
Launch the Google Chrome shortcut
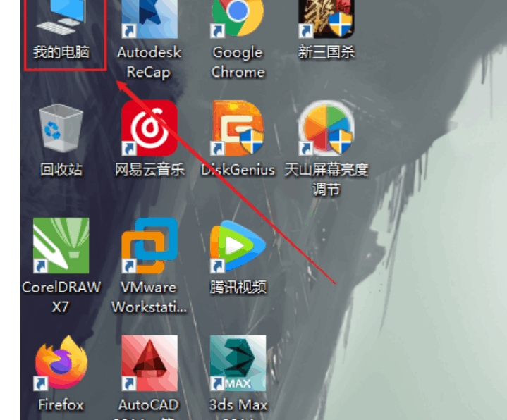pyautogui.click(x=238, y=18)
